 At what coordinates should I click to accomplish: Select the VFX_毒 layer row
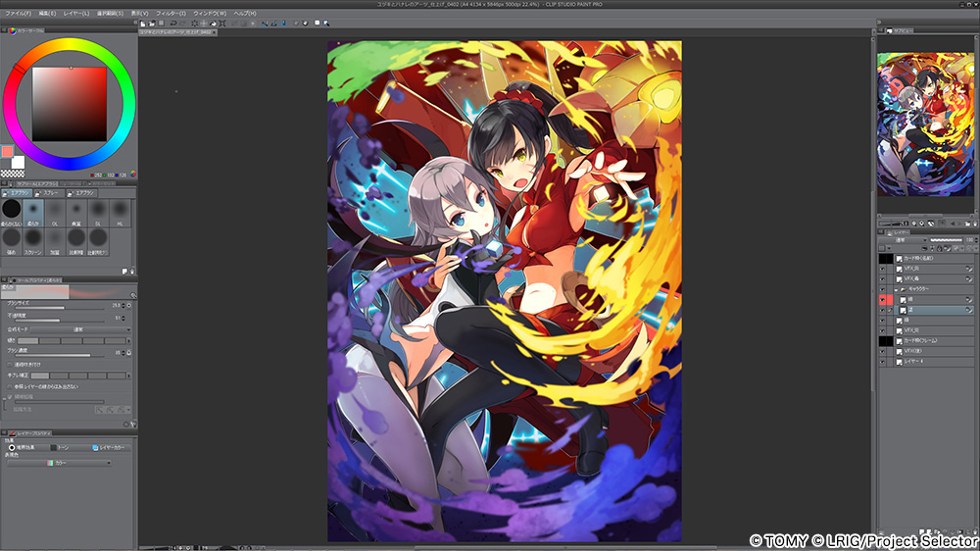(x=934, y=279)
